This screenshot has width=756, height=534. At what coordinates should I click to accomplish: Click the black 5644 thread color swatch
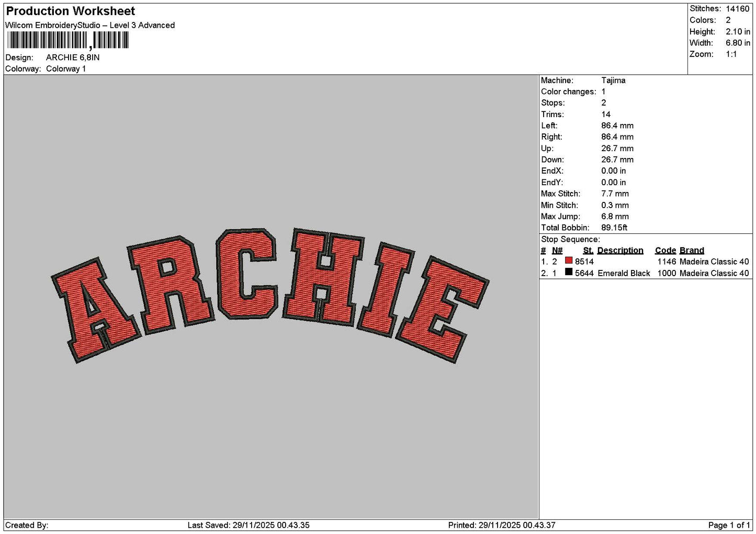(x=569, y=272)
